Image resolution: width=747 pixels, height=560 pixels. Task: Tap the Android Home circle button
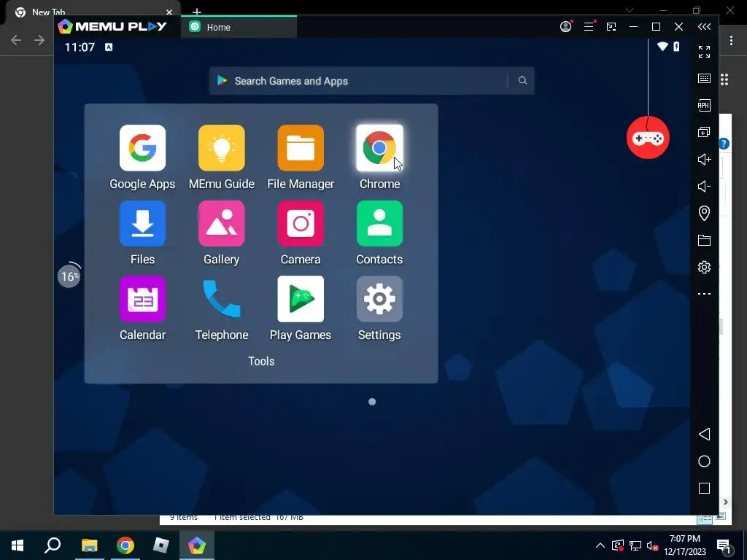pos(704,461)
